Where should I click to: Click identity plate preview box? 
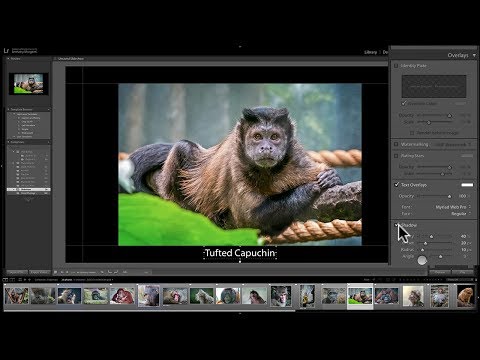(434, 86)
